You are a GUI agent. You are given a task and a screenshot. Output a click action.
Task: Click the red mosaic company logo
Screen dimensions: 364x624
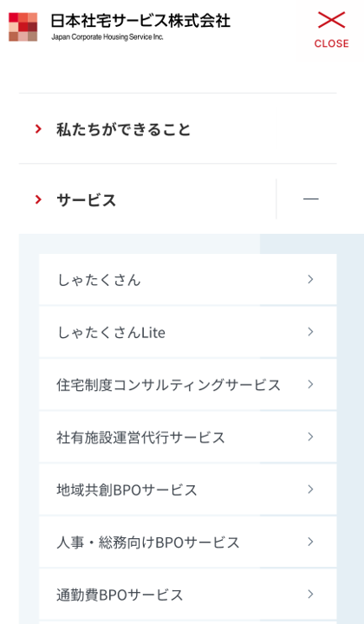23,27
